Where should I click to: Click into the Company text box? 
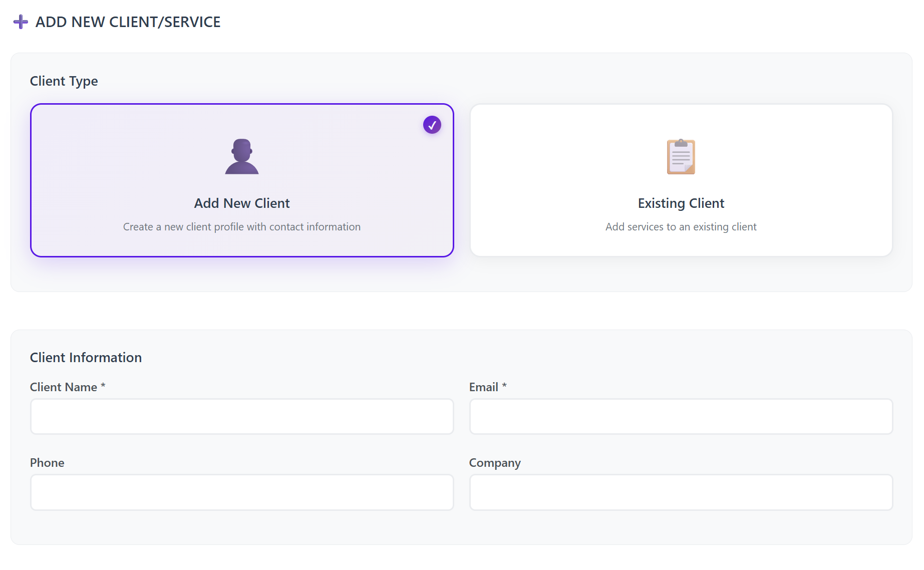coord(681,492)
